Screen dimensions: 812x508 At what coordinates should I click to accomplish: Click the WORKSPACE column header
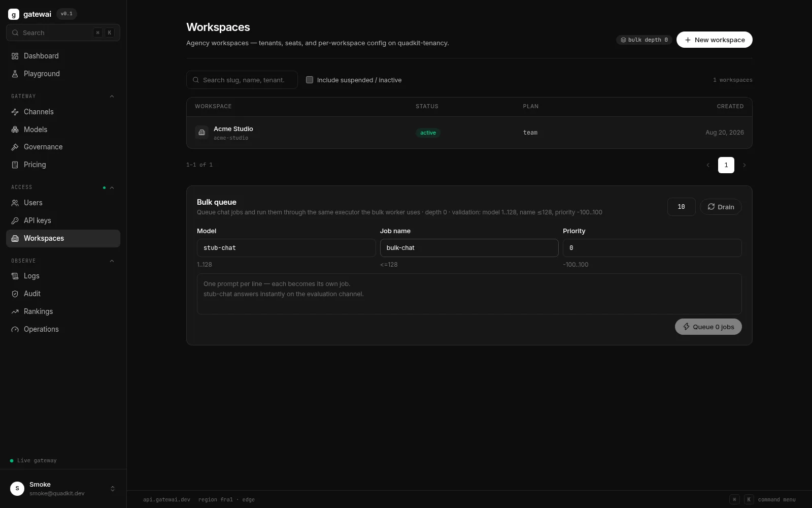tap(213, 107)
